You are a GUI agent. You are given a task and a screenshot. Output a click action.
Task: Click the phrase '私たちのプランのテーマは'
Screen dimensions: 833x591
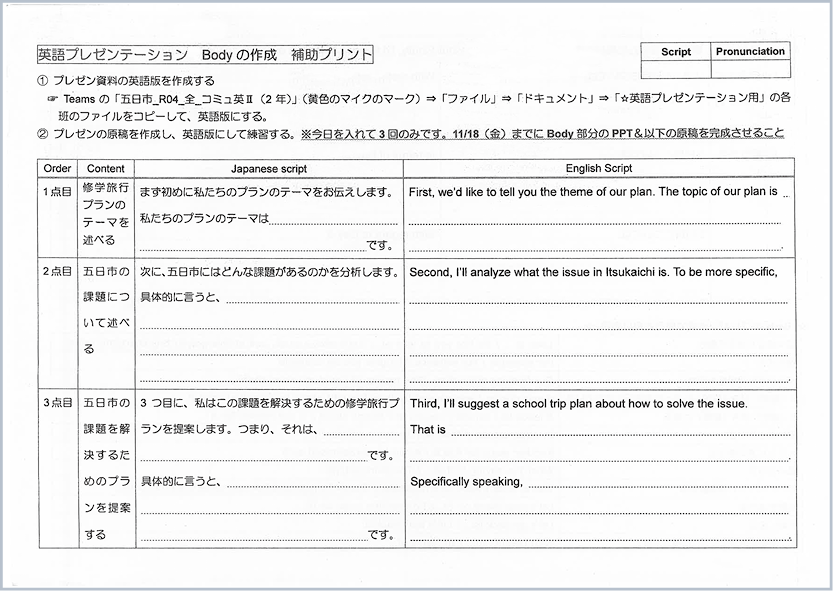[x=205, y=218]
